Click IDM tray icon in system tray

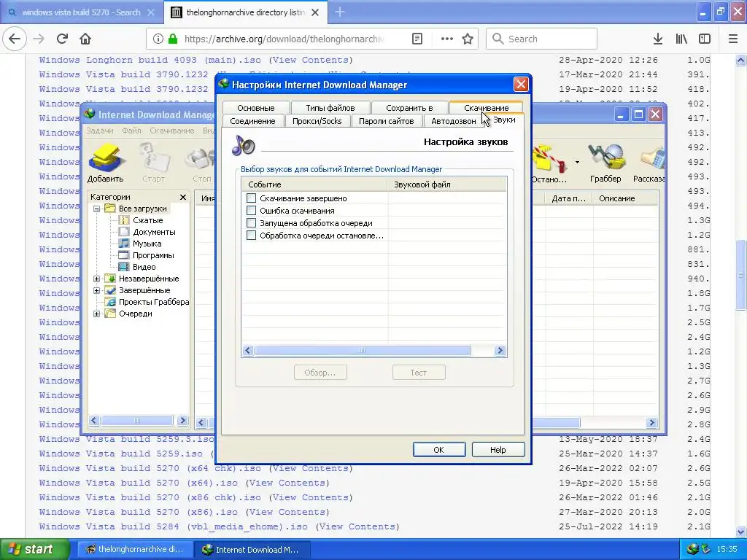click(693, 549)
